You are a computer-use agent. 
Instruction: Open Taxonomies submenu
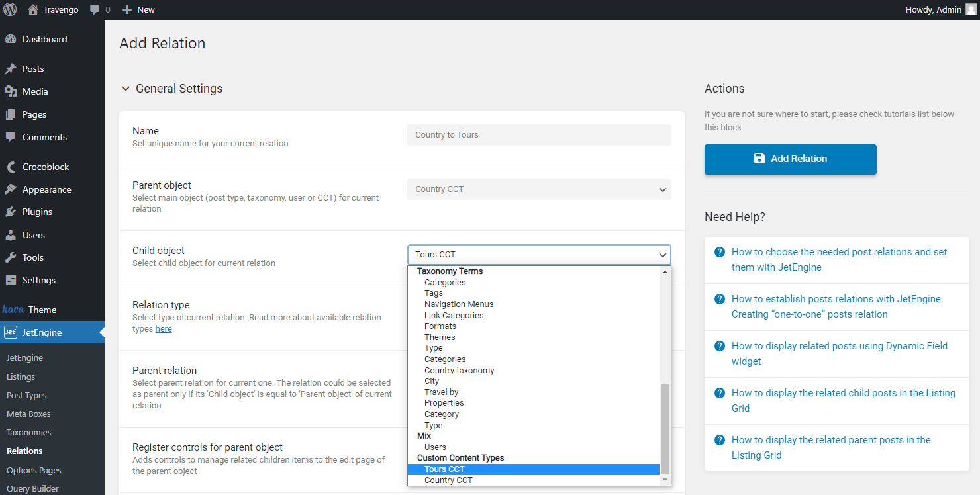[29, 432]
